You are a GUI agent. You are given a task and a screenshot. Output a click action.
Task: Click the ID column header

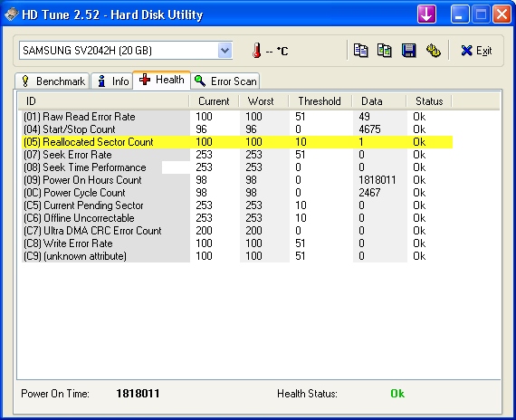(x=103, y=101)
